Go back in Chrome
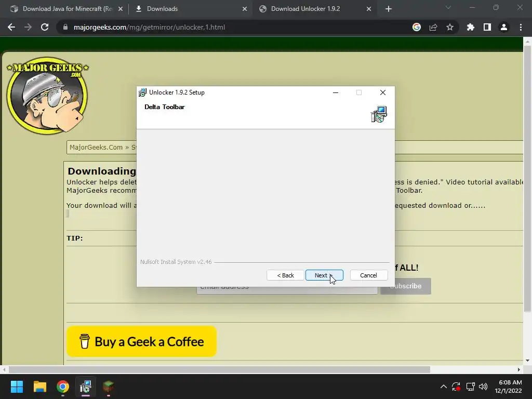 click(x=11, y=27)
